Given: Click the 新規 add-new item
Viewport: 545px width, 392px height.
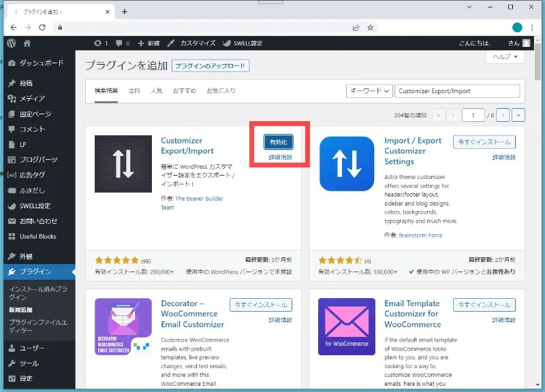Looking at the screenshot, I should point(149,43).
